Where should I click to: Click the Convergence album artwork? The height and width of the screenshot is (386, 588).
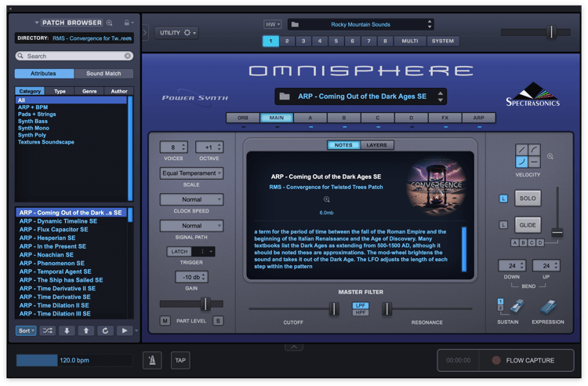click(x=436, y=188)
